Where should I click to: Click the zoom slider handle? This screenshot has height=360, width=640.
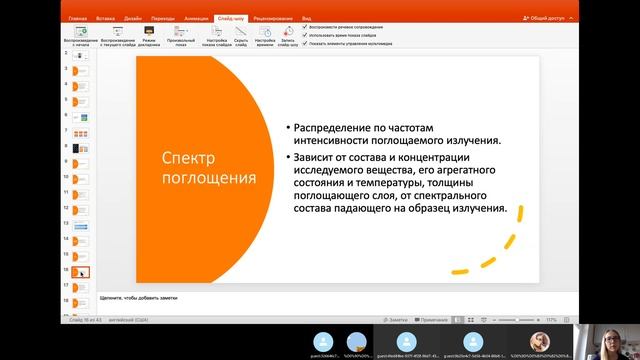coord(516,320)
